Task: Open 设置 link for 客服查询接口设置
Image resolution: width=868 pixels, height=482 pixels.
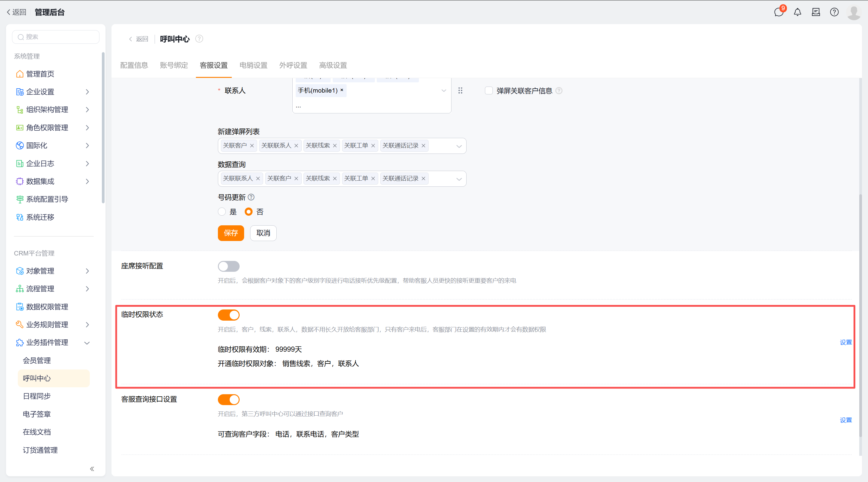Action: click(846, 420)
